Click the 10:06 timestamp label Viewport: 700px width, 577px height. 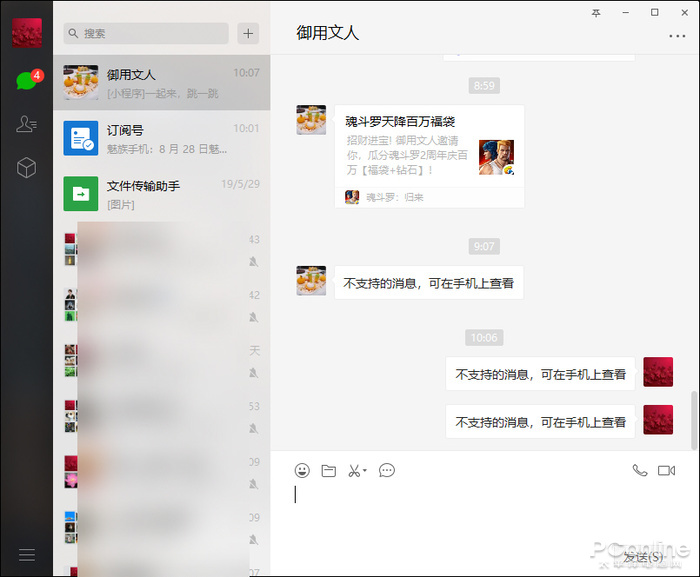point(484,338)
